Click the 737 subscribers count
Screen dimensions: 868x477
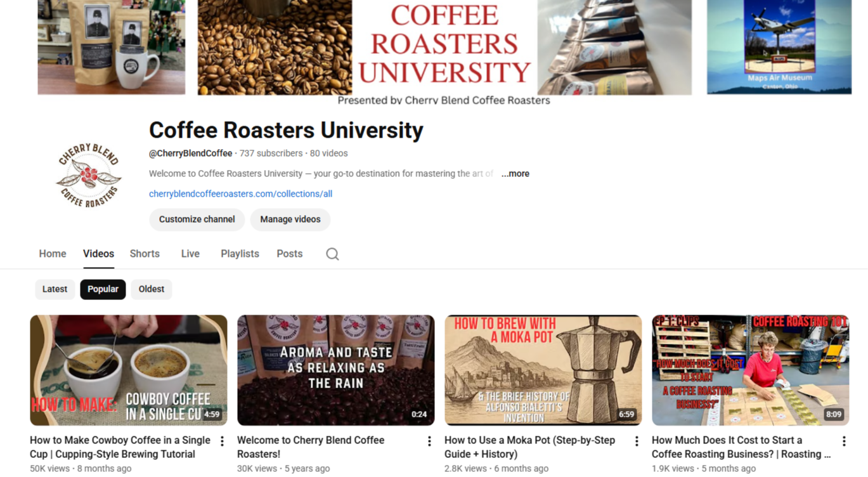[271, 154]
